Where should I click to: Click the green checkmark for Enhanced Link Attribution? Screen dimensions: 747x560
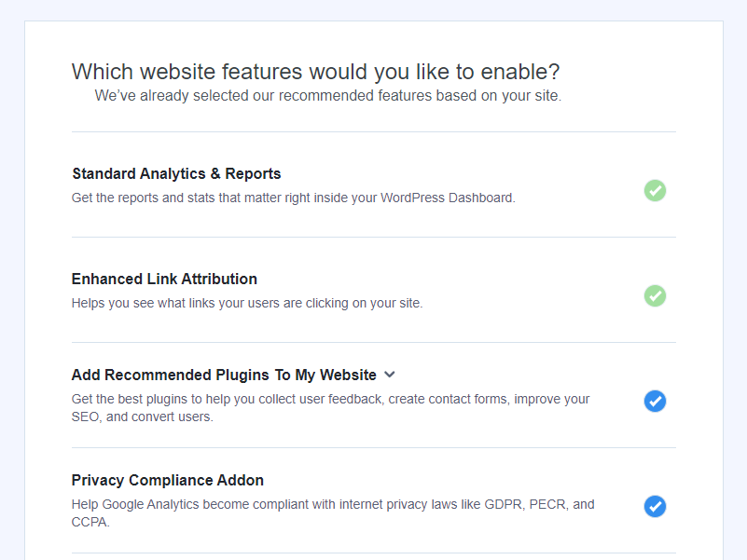[655, 295]
